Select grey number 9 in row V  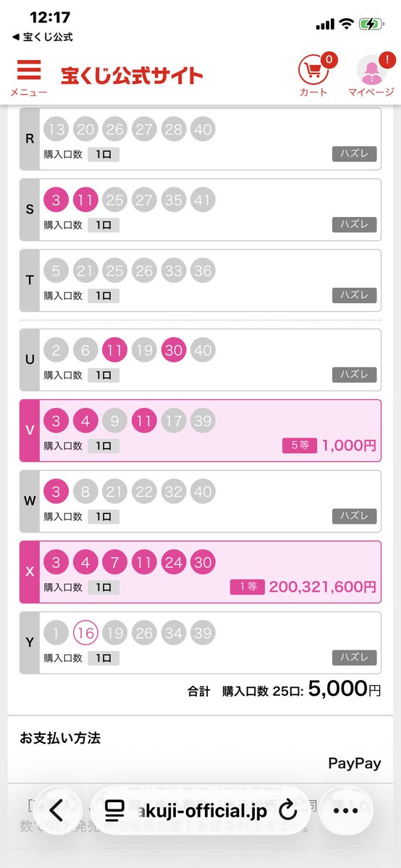click(114, 421)
